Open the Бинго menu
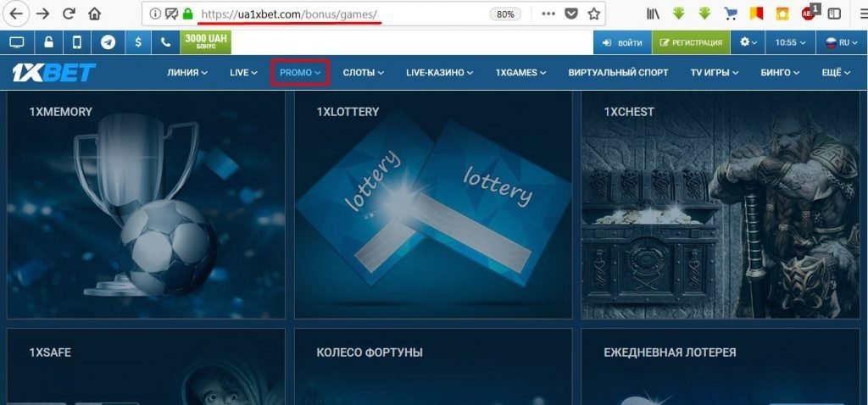 [x=780, y=73]
